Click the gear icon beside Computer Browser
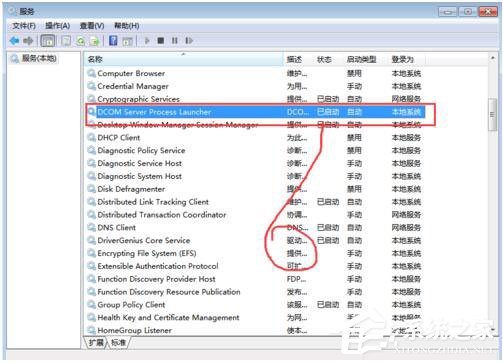Screen dimensions: 503x363 (x=91, y=73)
